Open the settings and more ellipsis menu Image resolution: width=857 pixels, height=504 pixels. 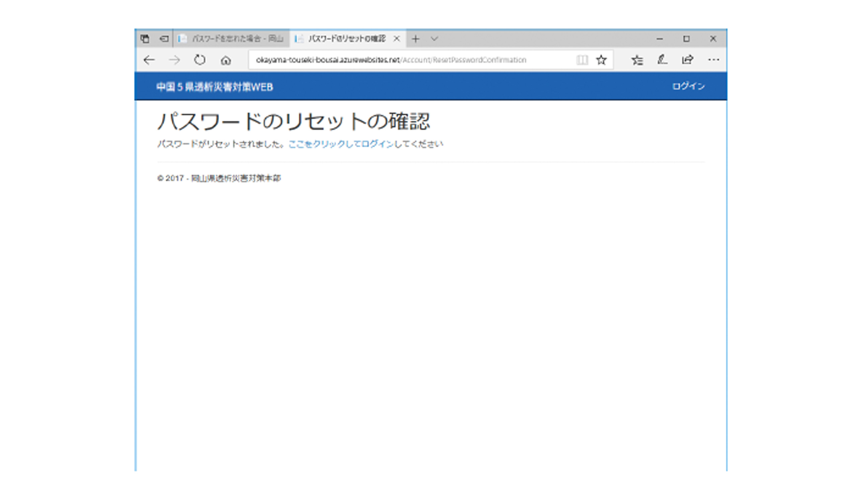tap(713, 60)
